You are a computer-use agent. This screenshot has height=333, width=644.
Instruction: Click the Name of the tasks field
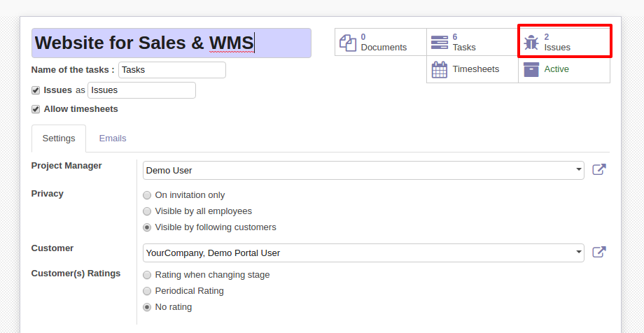172,70
